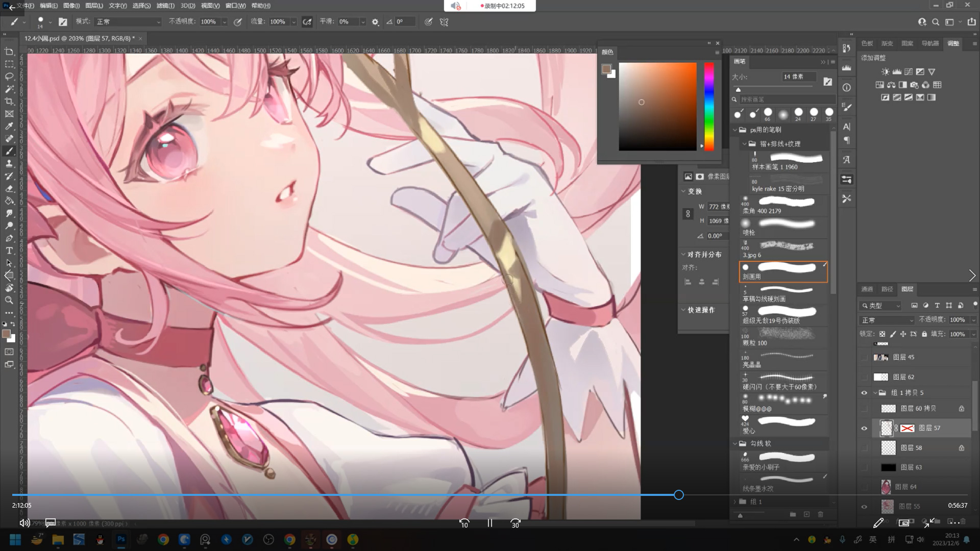Select the Eyedropper tool
This screenshot has width=980, height=551.
pos(9,127)
